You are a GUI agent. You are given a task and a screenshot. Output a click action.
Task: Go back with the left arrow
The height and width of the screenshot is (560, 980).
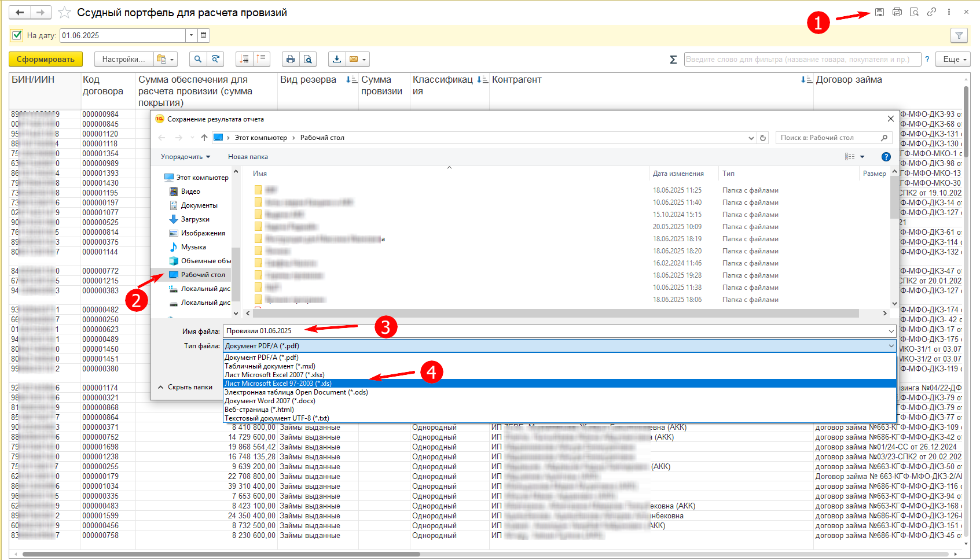coord(20,12)
